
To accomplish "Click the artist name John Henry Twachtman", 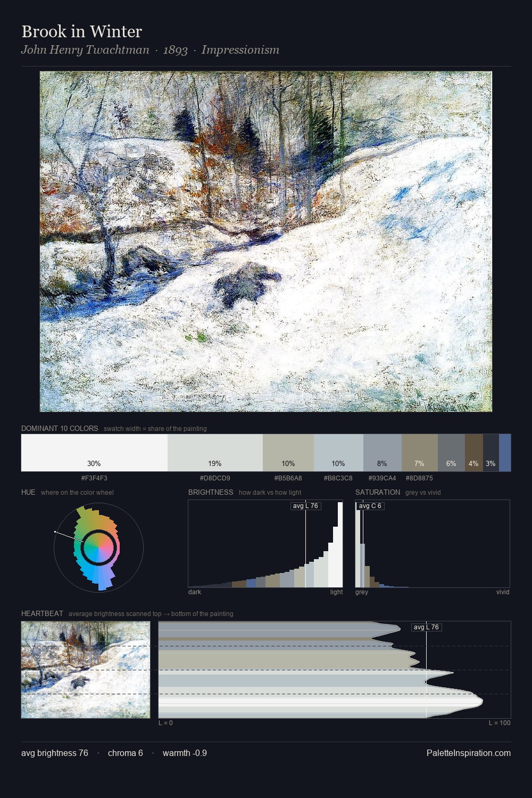I will [x=85, y=50].
